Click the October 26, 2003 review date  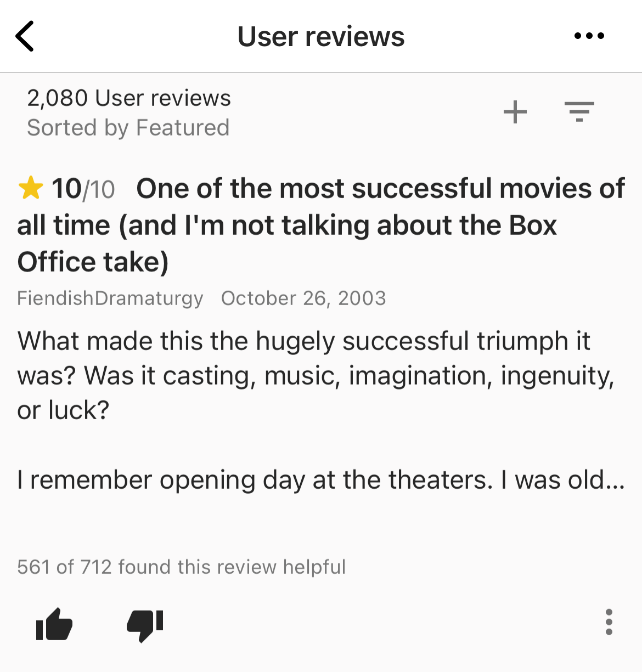click(x=303, y=298)
